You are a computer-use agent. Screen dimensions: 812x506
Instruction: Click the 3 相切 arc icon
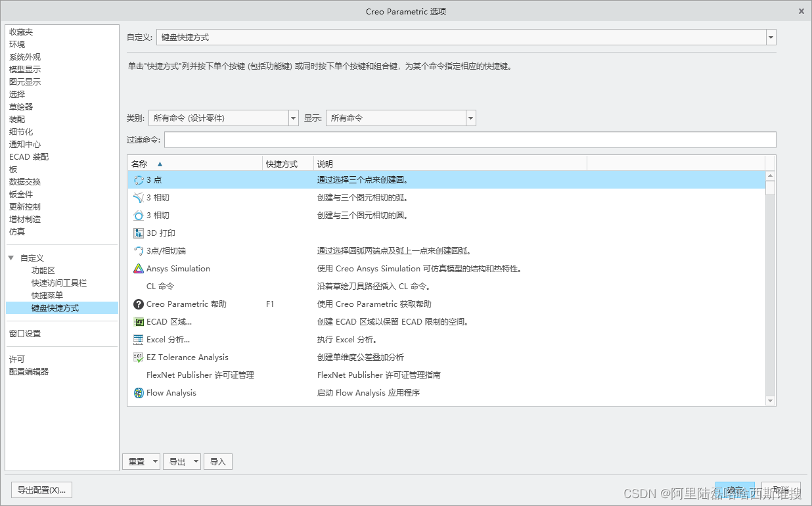(139, 197)
